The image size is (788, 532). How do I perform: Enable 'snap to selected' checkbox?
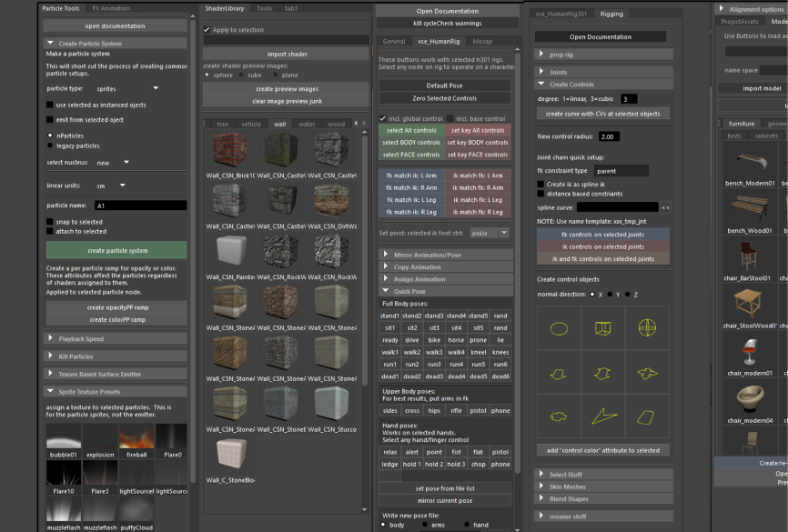(50, 221)
